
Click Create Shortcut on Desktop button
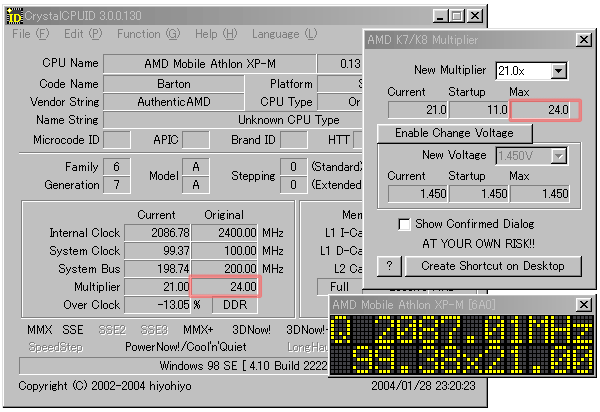coord(493,265)
